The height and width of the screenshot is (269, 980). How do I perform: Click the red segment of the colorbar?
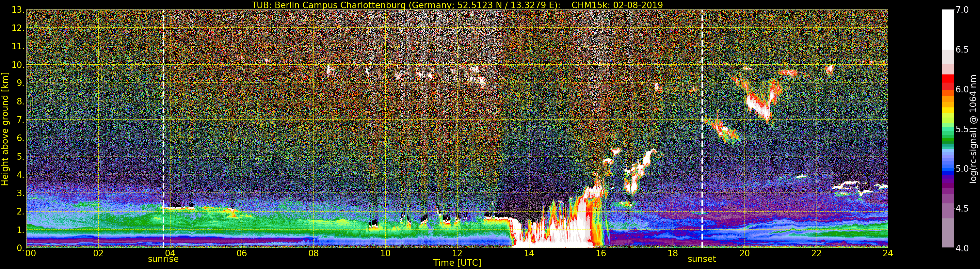click(948, 78)
